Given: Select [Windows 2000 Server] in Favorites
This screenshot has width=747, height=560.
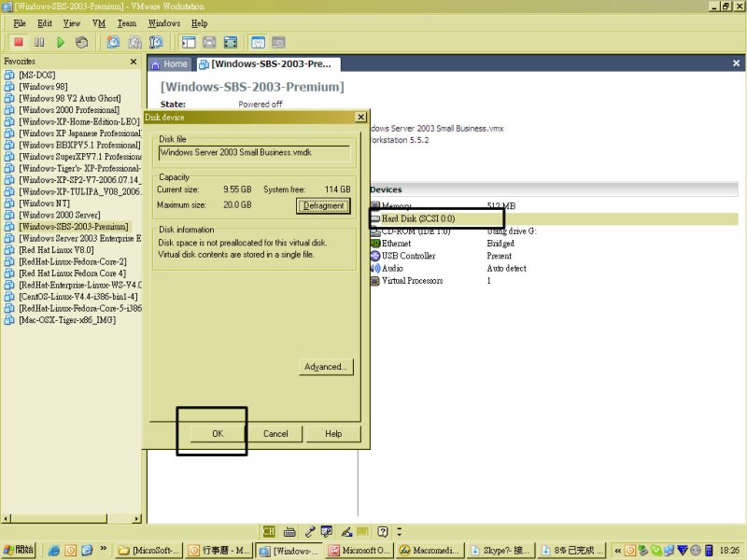Looking at the screenshot, I should coord(60,215).
